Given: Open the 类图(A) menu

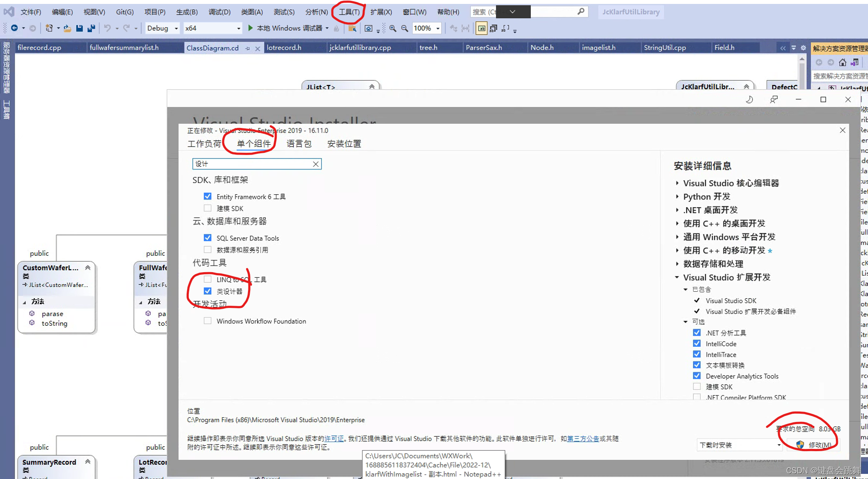Looking at the screenshot, I should pos(251,12).
